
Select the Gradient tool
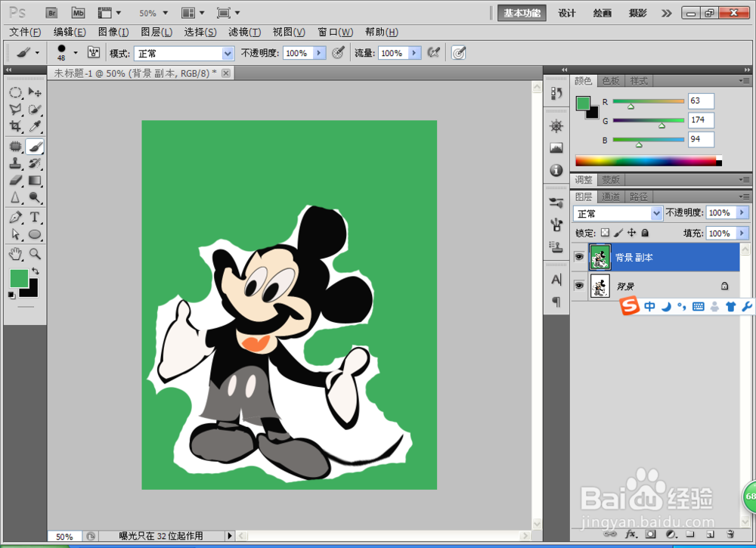tap(35, 180)
